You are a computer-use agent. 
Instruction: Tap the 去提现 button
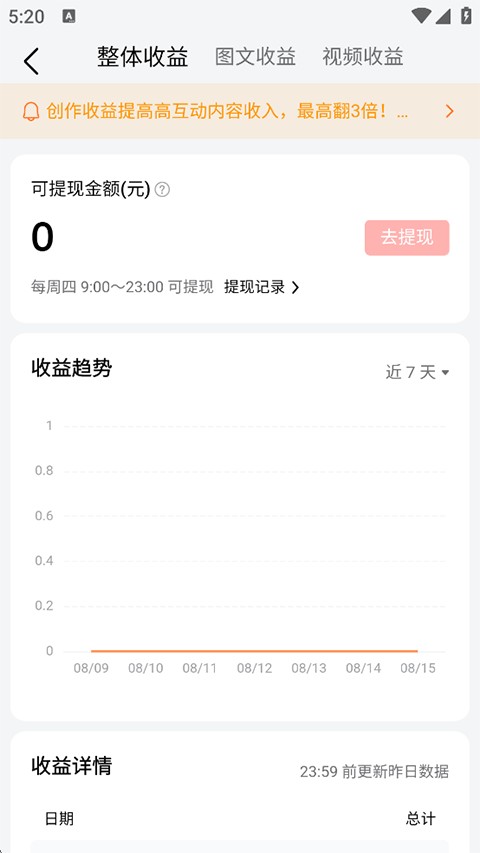(x=407, y=238)
